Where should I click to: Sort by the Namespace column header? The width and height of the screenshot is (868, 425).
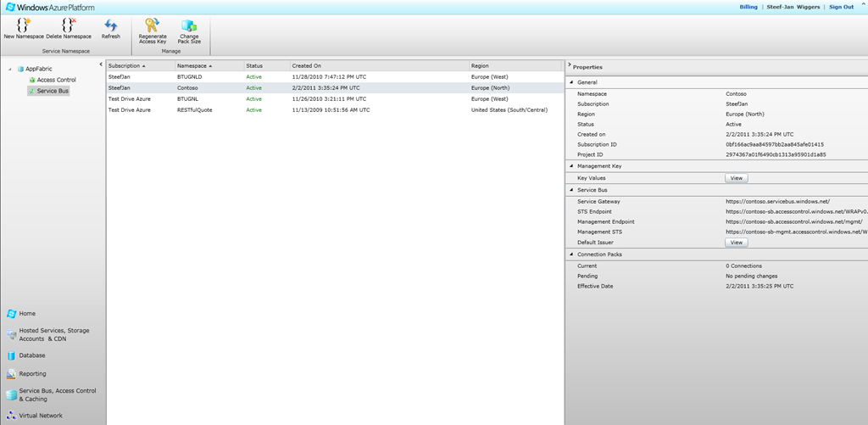coord(209,66)
